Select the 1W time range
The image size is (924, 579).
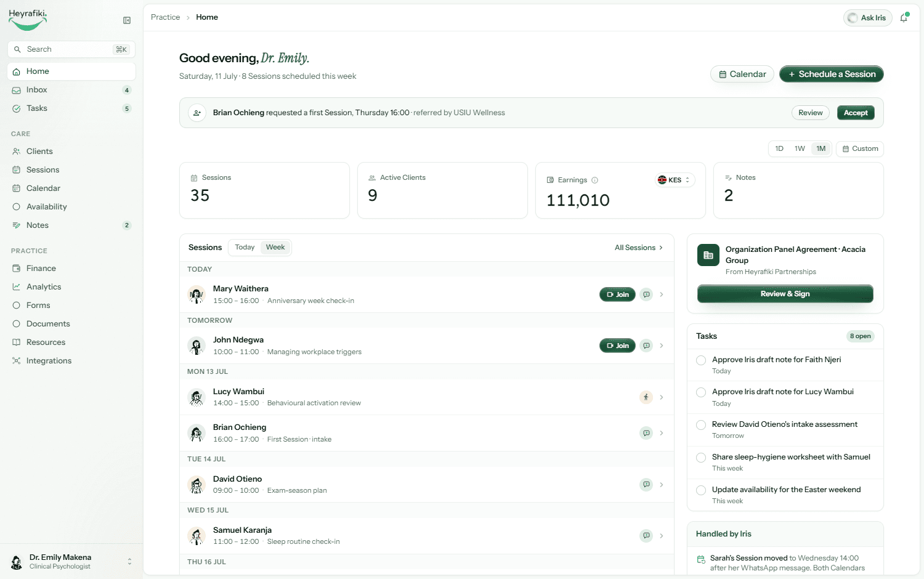tap(800, 148)
